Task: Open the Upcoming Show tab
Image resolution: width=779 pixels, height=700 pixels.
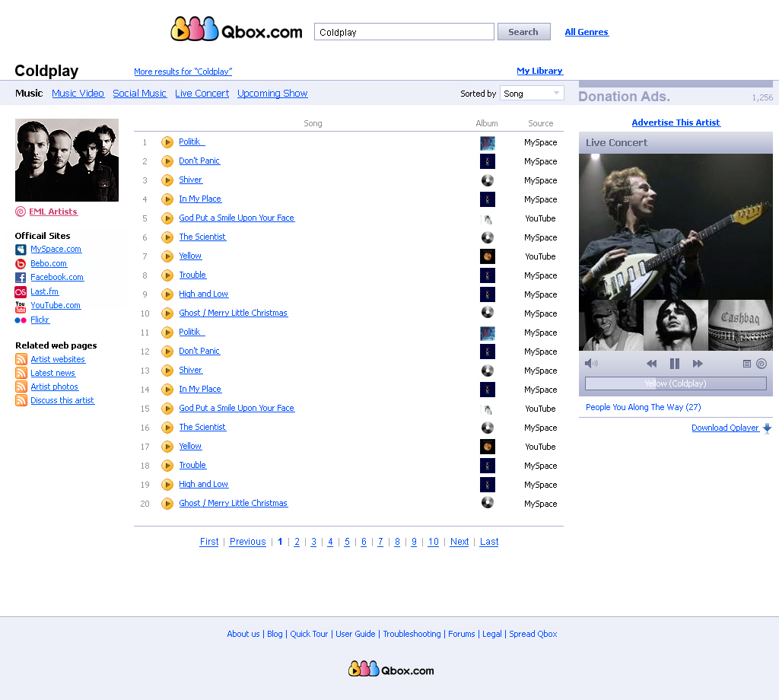Action: tap(272, 94)
